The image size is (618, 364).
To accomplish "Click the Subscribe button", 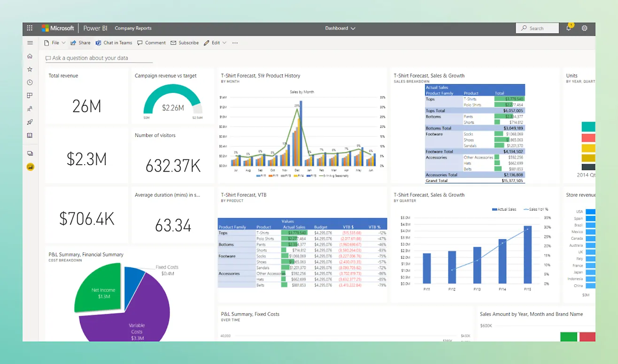I will point(185,43).
